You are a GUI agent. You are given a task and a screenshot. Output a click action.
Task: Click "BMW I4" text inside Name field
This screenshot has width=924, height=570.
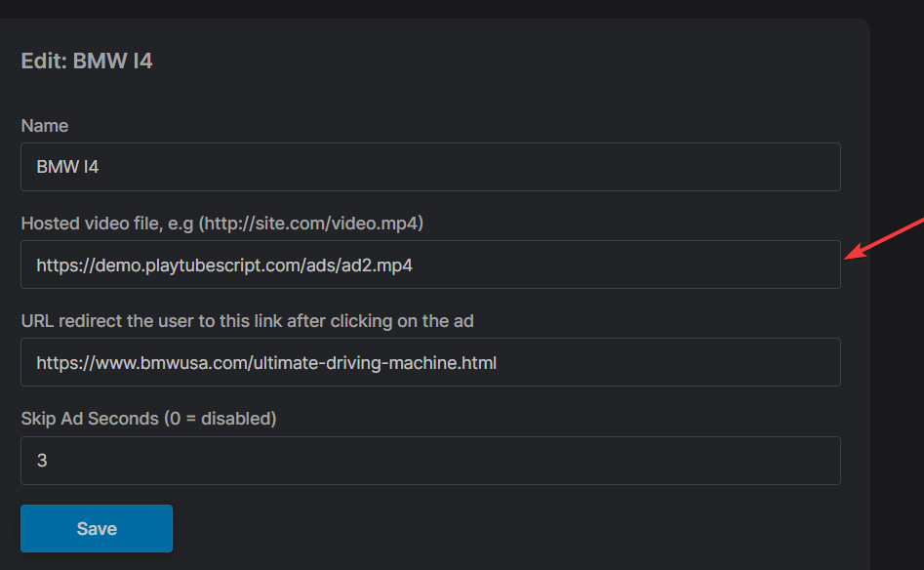[x=67, y=167]
